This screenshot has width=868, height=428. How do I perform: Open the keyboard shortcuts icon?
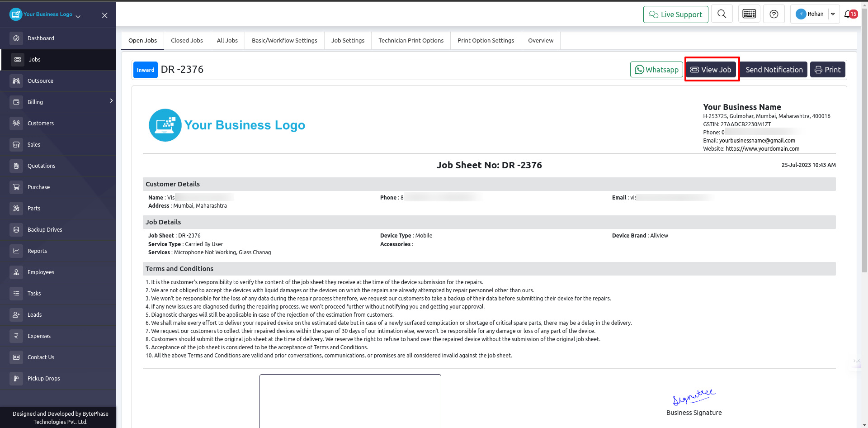pyautogui.click(x=749, y=14)
